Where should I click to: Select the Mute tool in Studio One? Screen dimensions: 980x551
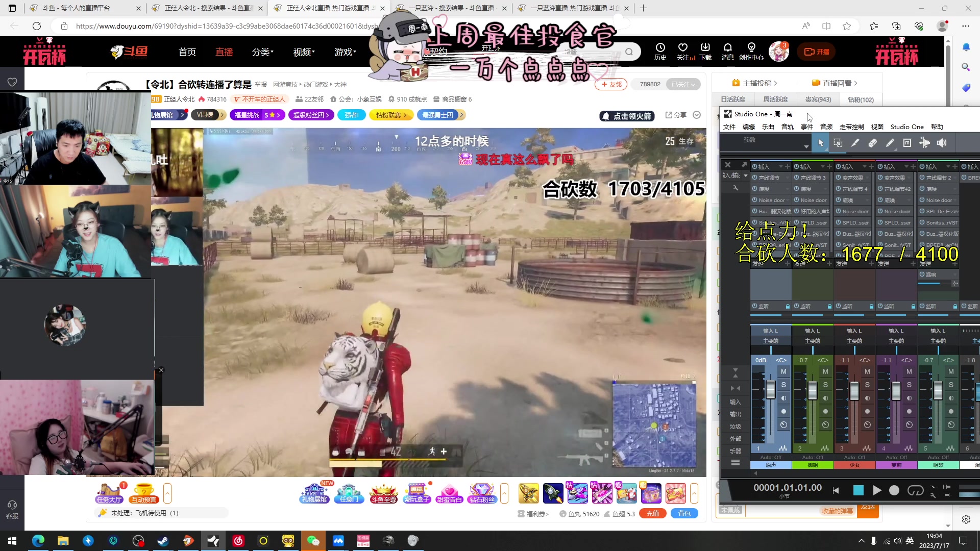click(x=907, y=143)
